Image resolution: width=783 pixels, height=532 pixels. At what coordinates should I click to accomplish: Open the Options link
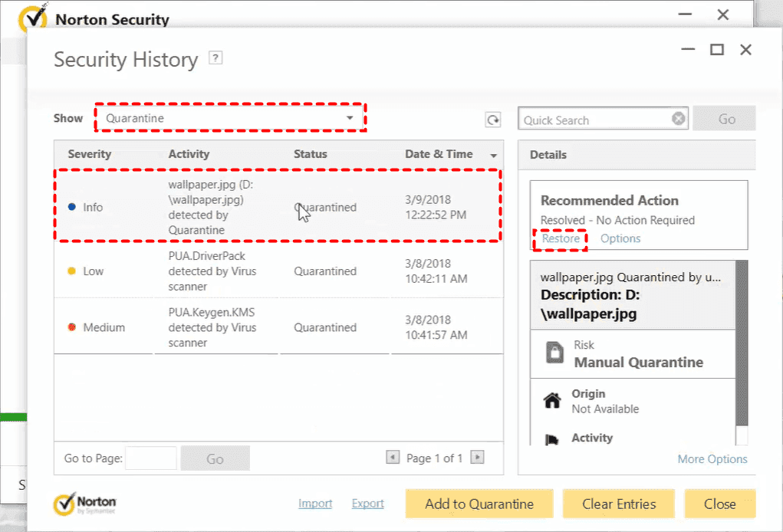point(620,238)
